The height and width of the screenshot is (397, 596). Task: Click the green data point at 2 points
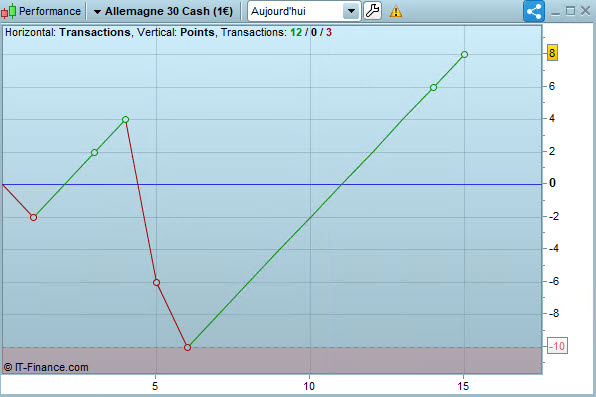[x=95, y=152]
